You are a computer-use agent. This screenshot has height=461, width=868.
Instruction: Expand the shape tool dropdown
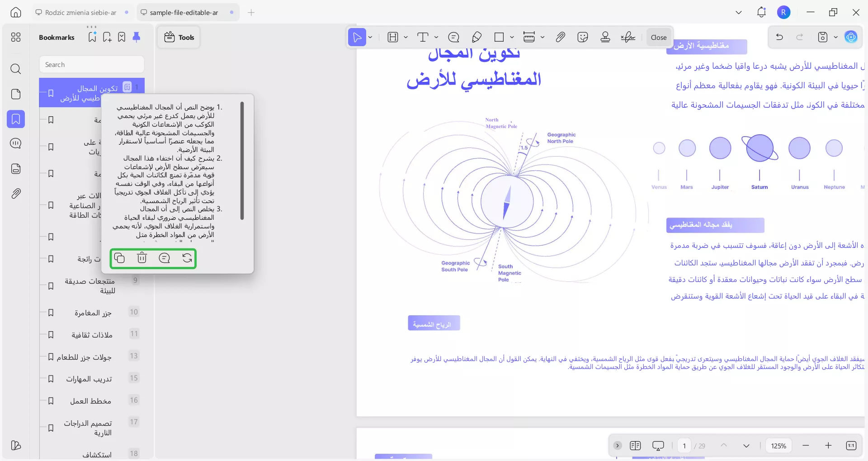point(511,37)
